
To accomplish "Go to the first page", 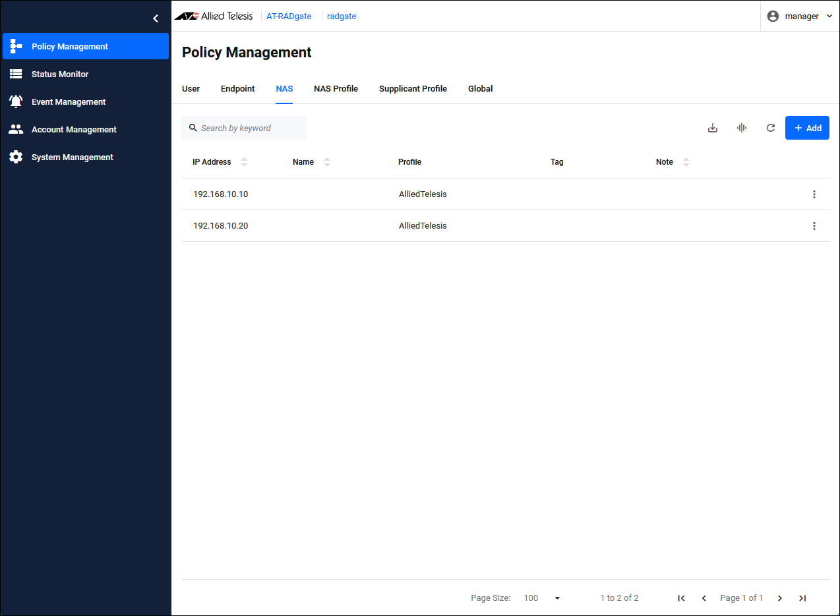I will [681, 598].
